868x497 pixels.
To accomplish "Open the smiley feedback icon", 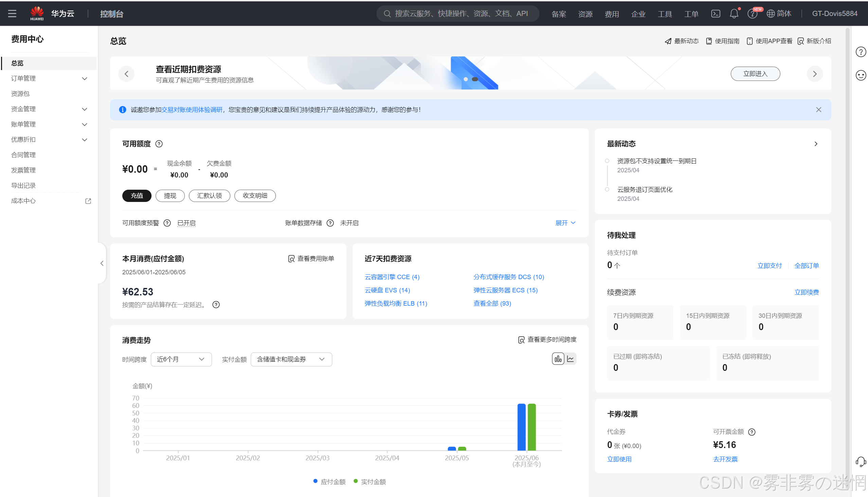I will pos(861,75).
